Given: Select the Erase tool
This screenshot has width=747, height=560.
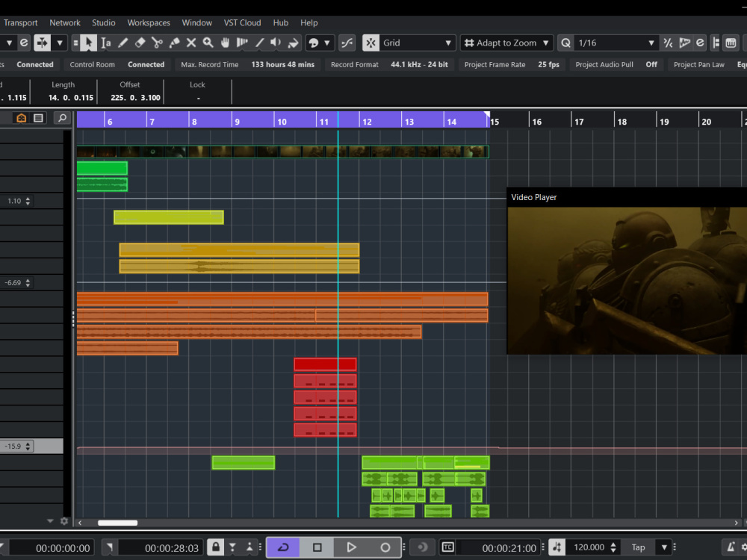Looking at the screenshot, I should point(140,43).
